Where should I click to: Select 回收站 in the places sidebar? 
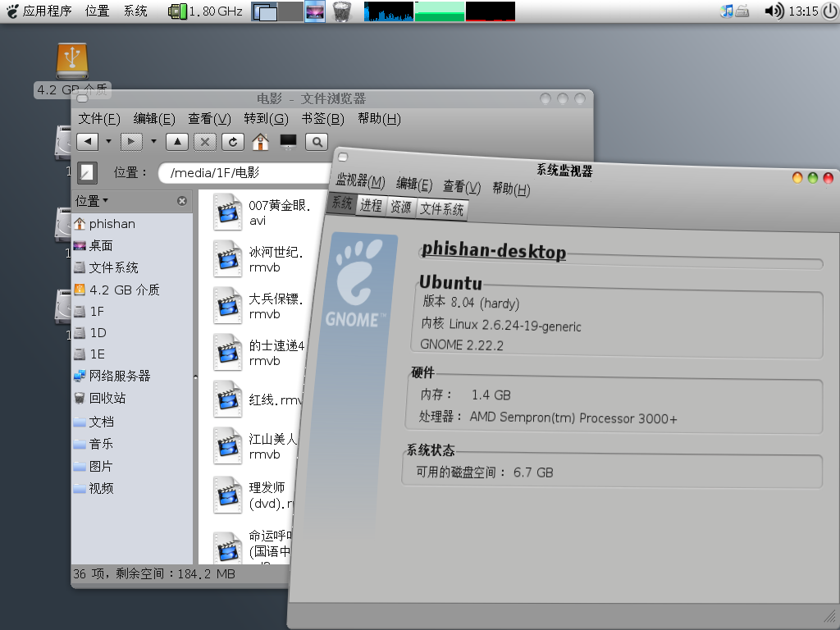[x=99, y=398]
